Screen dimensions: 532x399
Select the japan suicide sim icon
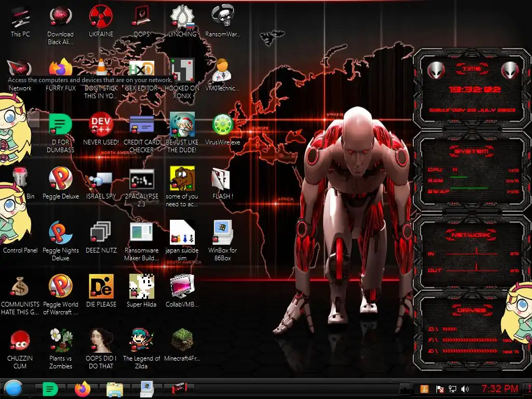click(x=182, y=241)
